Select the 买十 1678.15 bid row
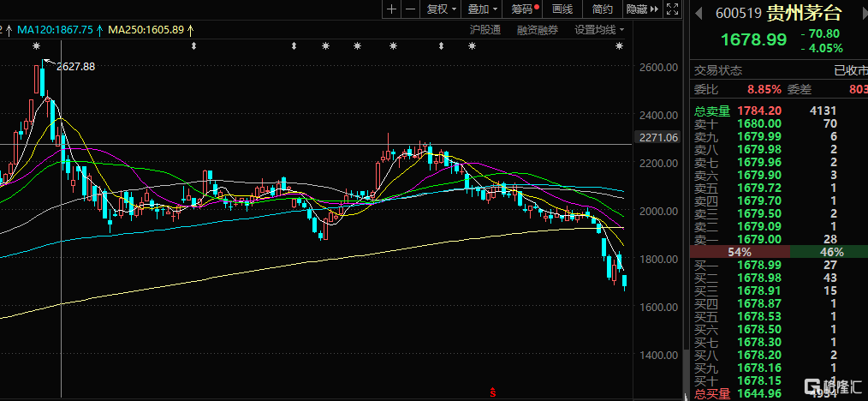This screenshot has height=401, width=868. (778, 380)
